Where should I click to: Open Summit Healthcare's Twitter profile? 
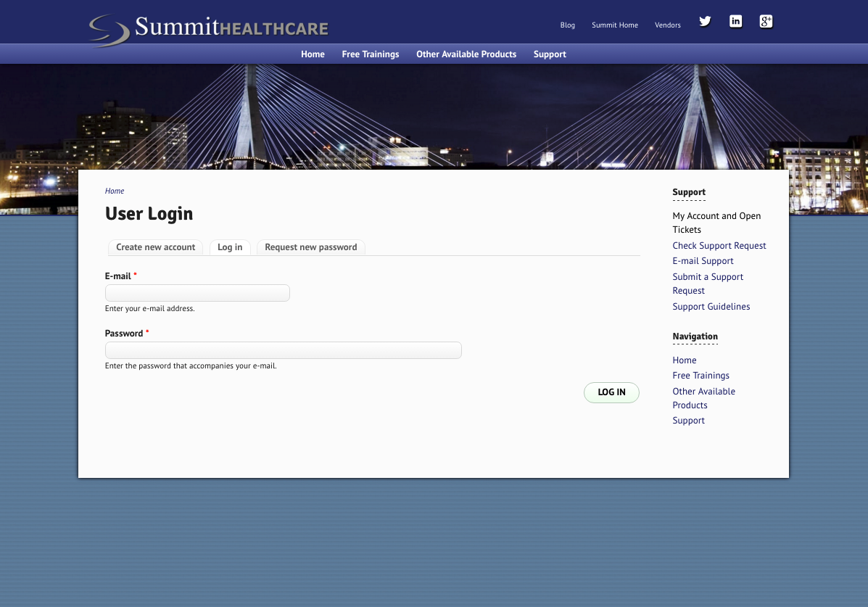click(704, 21)
